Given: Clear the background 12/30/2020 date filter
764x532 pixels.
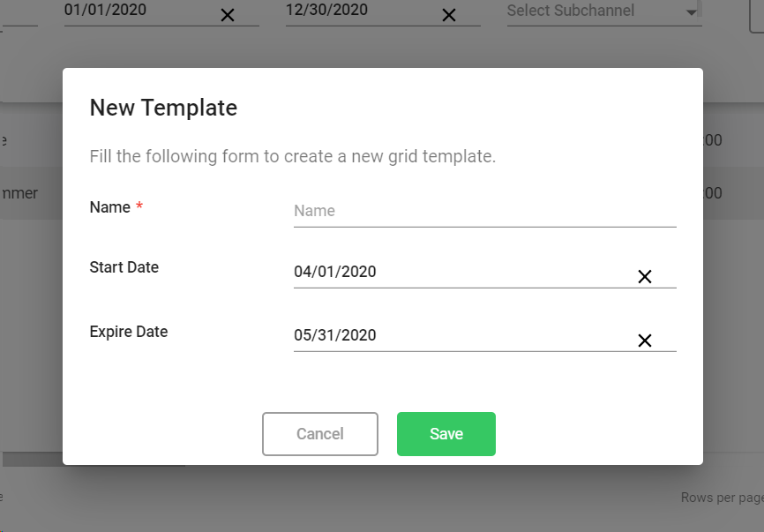Looking at the screenshot, I should (x=449, y=15).
